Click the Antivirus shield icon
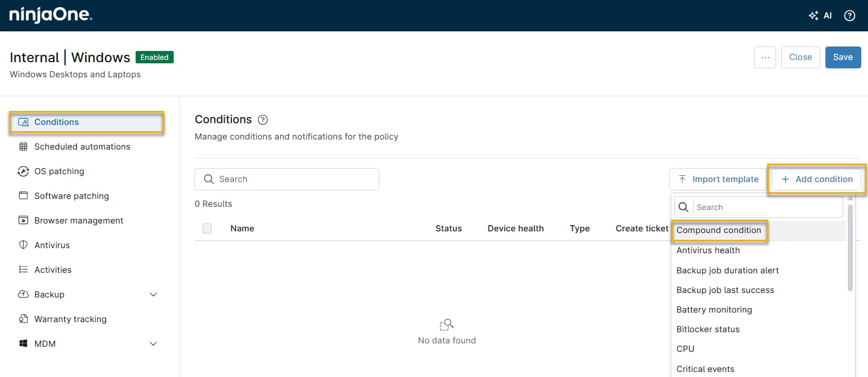Screen dimensions: 868x377 tap(24, 245)
